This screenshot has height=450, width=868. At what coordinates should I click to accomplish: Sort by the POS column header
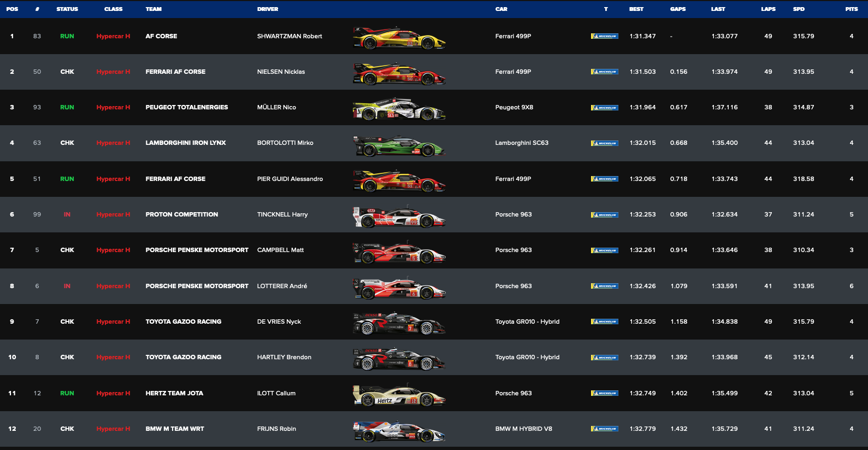[x=12, y=9]
